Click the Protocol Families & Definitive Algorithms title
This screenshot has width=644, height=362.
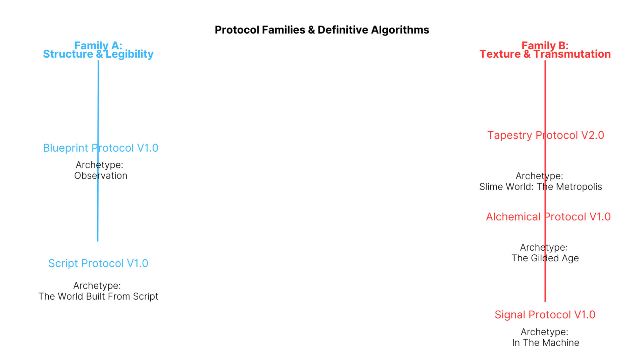point(322,30)
